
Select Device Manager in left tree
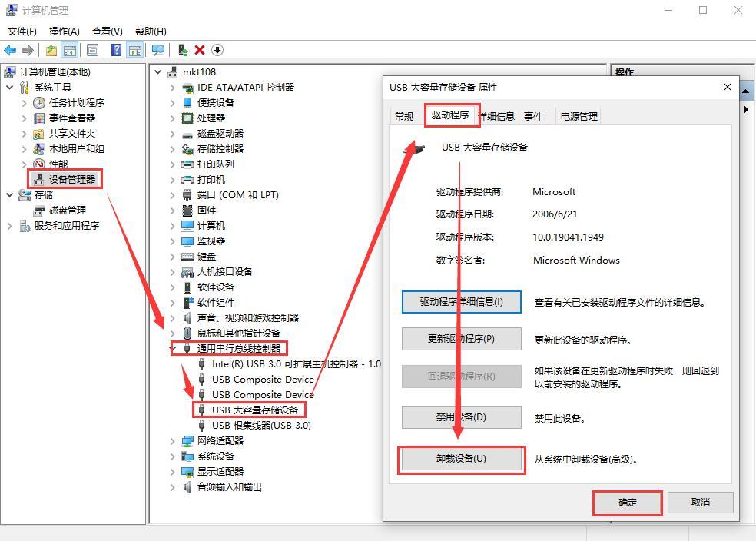click(x=72, y=179)
